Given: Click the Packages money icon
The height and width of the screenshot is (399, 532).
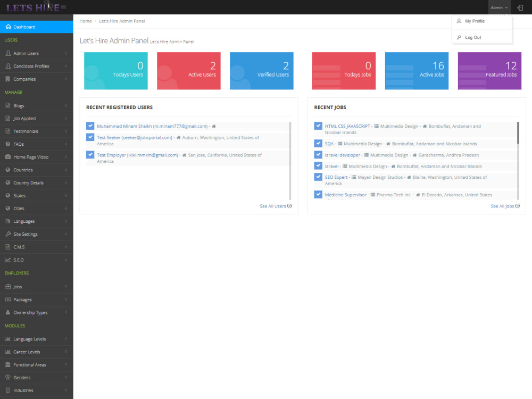Looking at the screenshot, I should click(x=8, y=300).
